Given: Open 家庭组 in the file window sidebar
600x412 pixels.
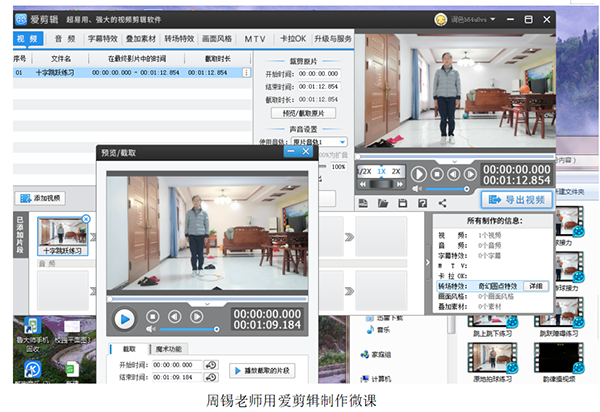Looking at the screenshot, I should pyautogui.click(x=376, y=355).
